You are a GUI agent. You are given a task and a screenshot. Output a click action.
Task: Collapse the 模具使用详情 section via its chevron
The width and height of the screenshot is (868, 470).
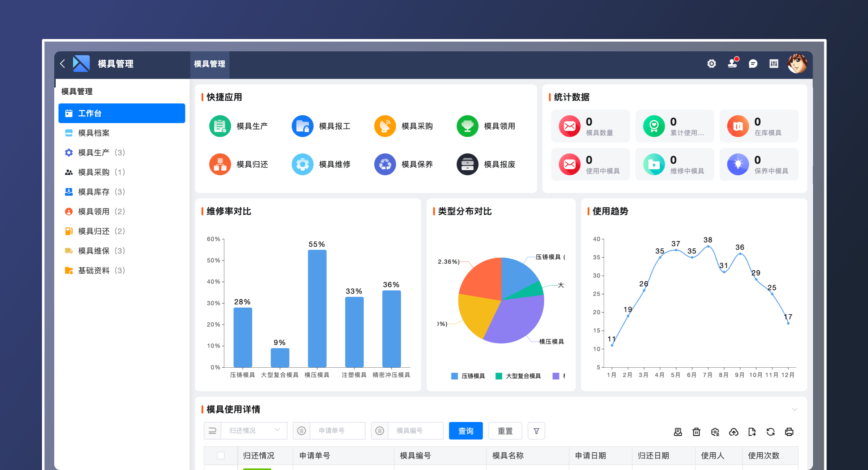pyautogui.click(x=794, y=410)
